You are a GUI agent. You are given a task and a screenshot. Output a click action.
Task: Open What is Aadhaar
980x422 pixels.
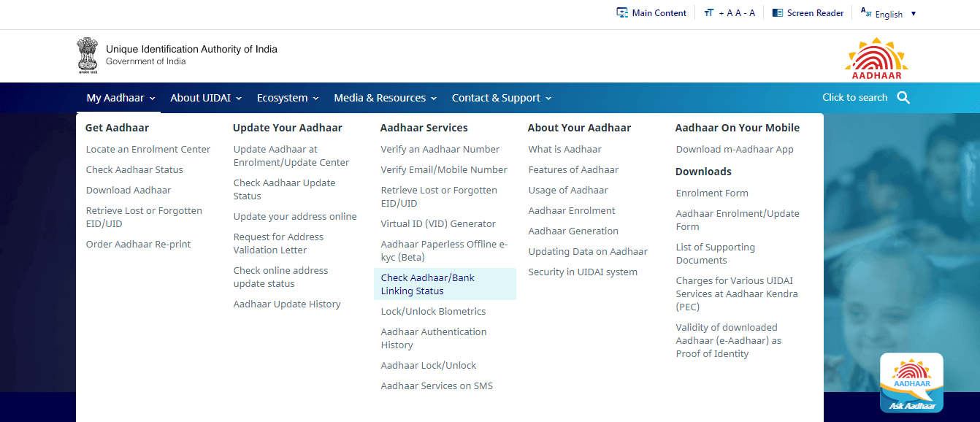click(x=564, y=149)
